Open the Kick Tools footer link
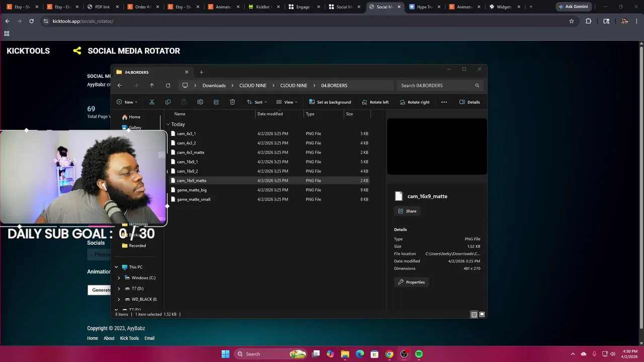The height and width of the screenshot is (362, 644). click(x=129, y=338)
